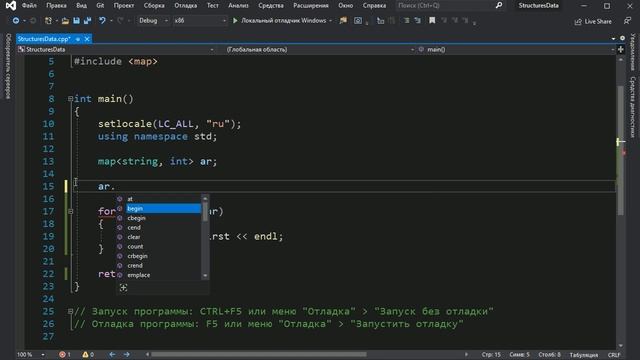Select 'emplace' in the autocomplete list

[x=159, y=275]
